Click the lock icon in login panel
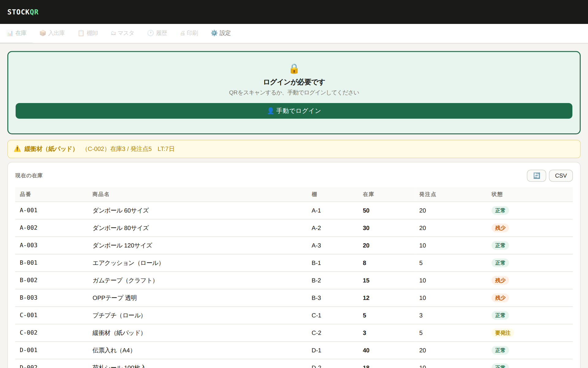This screenshot has height=368, width=588. point(294,69)
